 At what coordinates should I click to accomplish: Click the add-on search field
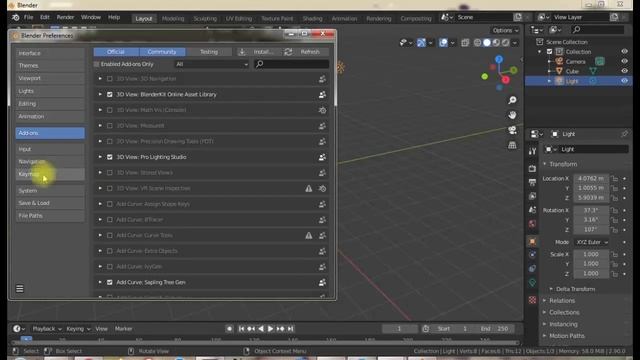coord(291,64)
